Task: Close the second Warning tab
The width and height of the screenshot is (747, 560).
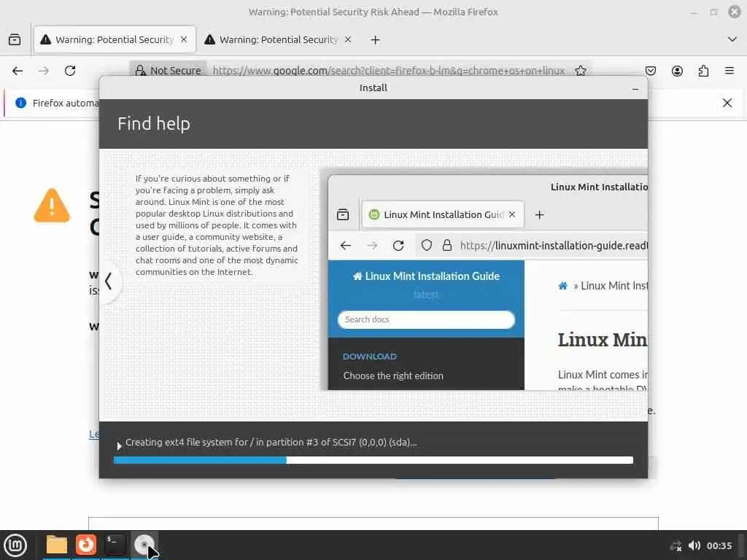Action: point(348,39)
